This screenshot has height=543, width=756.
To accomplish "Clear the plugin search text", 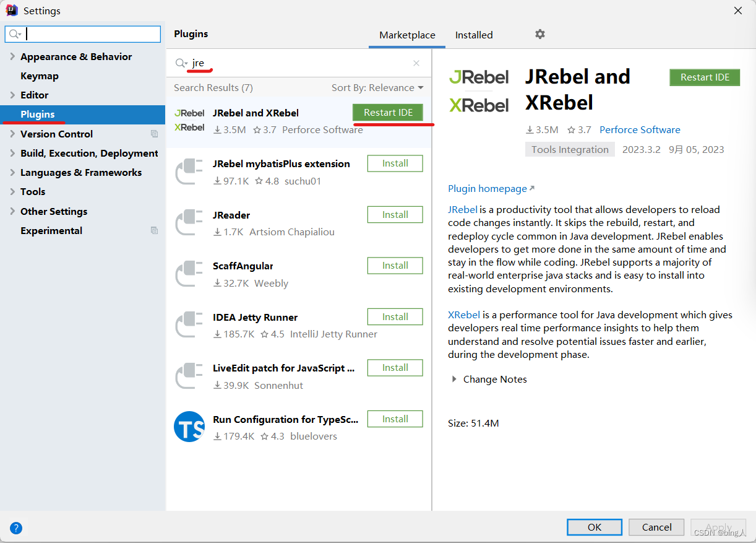I will 416,63.
